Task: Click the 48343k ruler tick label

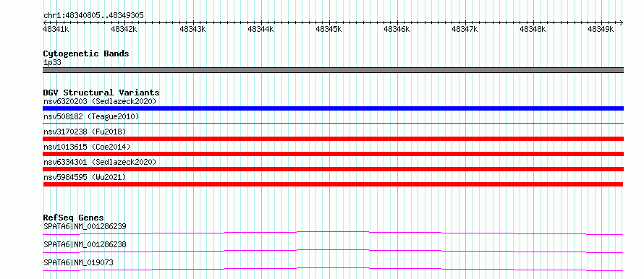Action: pyautogui.click(x=192, y=29)
